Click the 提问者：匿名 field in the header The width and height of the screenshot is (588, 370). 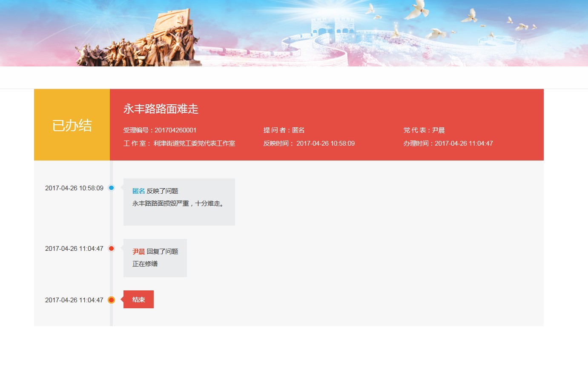[284, 130]
